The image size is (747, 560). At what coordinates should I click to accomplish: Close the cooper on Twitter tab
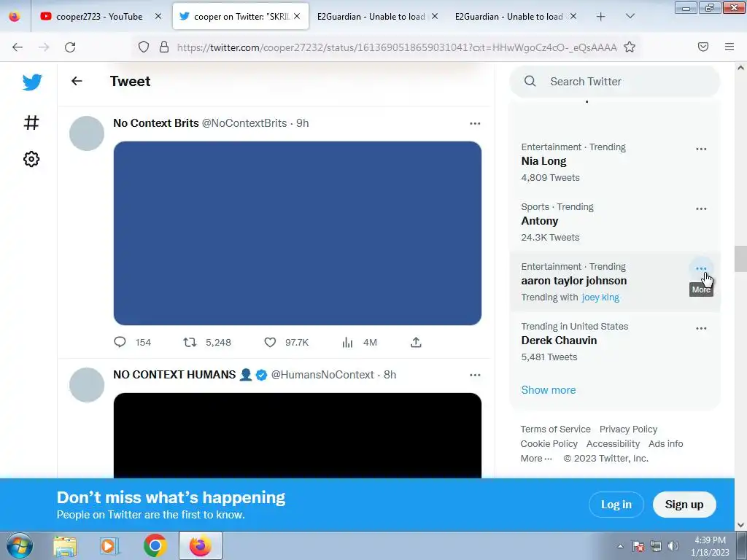(297, 17)
